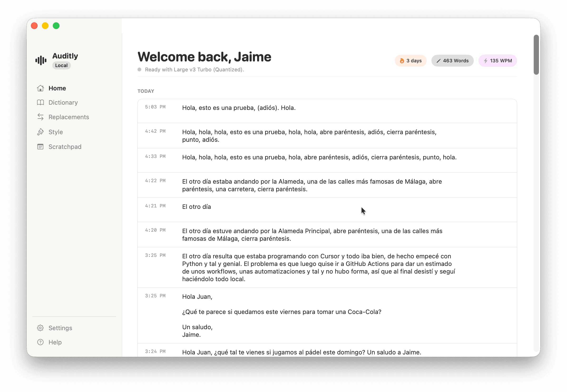Click the Settings gear icon

point(40,328)
